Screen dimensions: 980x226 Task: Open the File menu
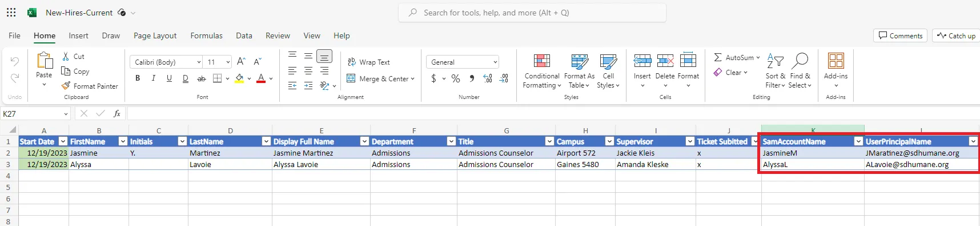pos(15,35)
